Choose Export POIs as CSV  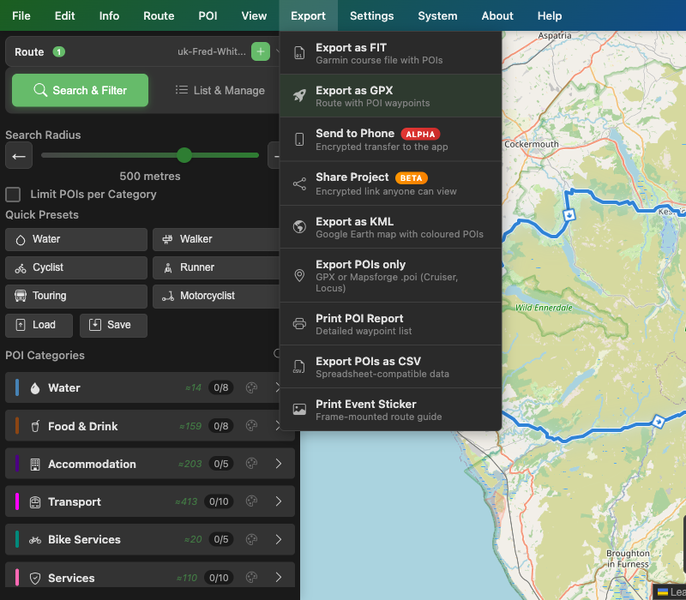pyautogui.click(x=390, y=367)
